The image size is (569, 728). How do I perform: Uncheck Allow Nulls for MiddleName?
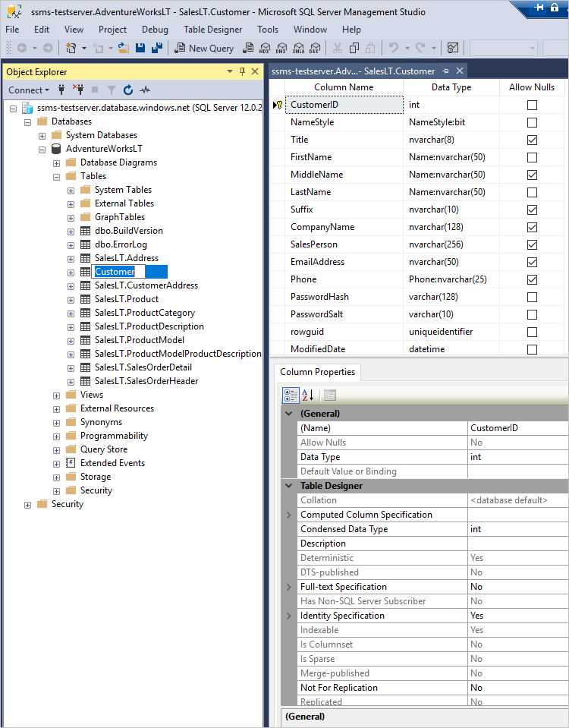coord(532,175)
